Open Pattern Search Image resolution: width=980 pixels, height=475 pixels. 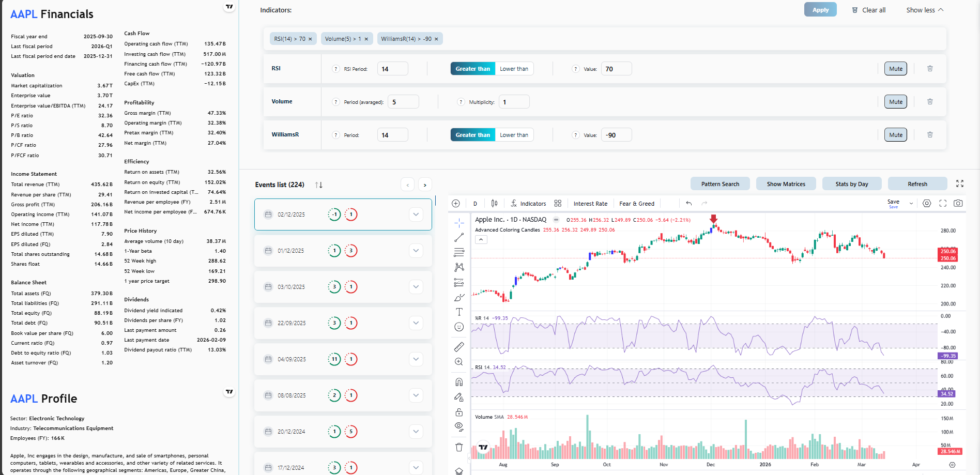720,184
